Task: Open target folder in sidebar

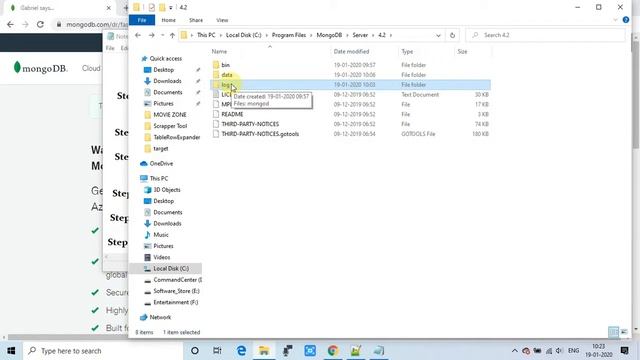Action: [160, 149]
